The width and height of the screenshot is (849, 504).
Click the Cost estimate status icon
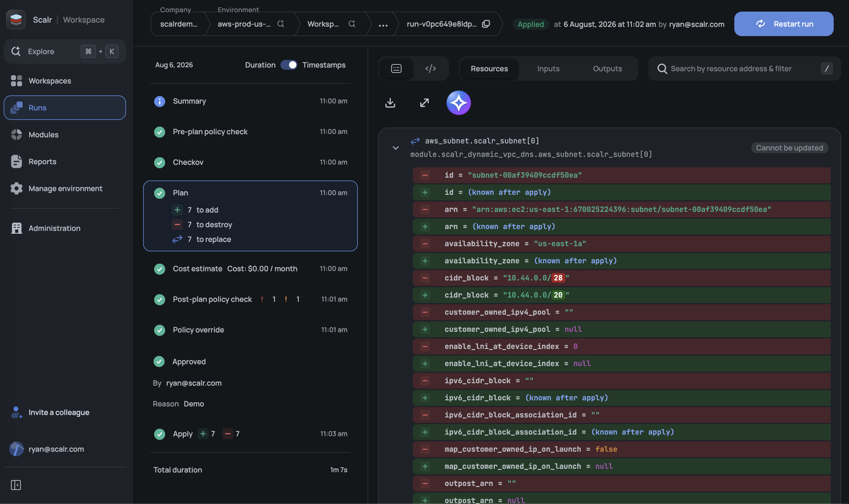click(x=160, y=269)
